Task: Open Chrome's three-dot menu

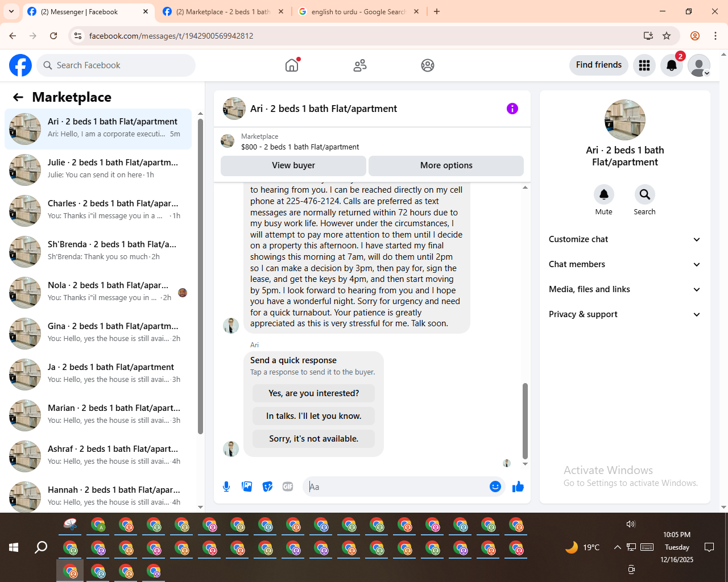Action: click(x=715, y=36)
